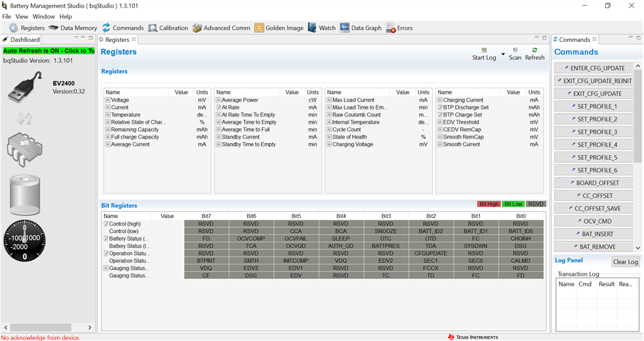Open the Start Log dropdown arrow
644x341 pixels.
tap(503, 54)
